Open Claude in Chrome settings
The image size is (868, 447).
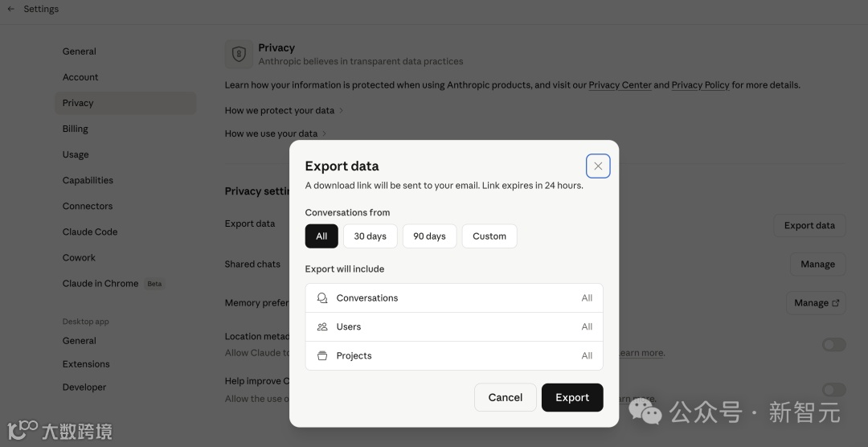point(100,284)
